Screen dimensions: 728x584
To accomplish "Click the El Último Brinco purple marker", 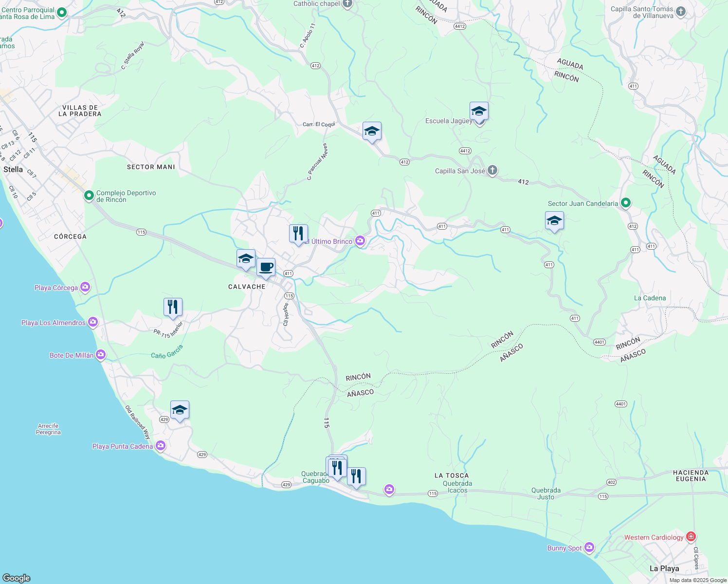I will (360, 240).
